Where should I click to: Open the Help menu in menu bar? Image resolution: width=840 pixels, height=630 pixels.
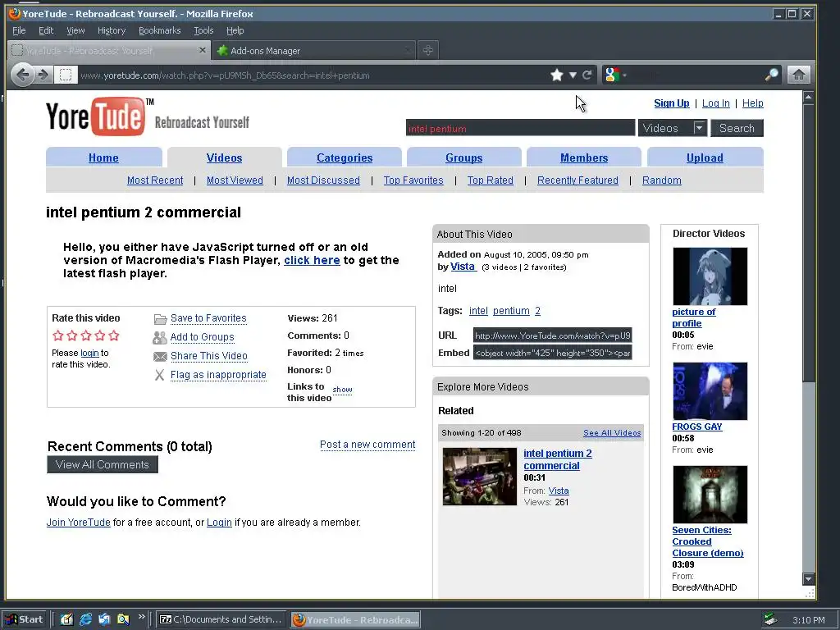point(235,30)
